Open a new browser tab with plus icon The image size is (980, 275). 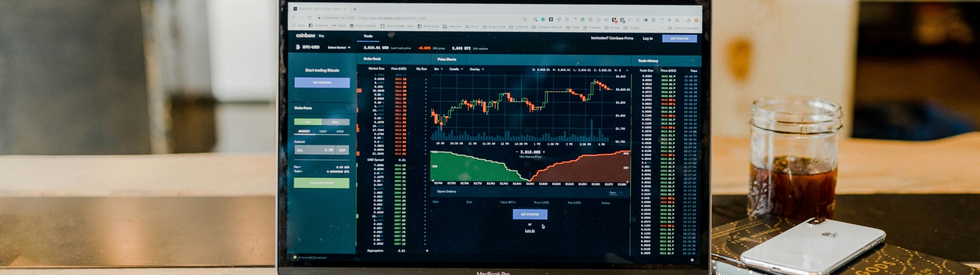click(355, 9)
